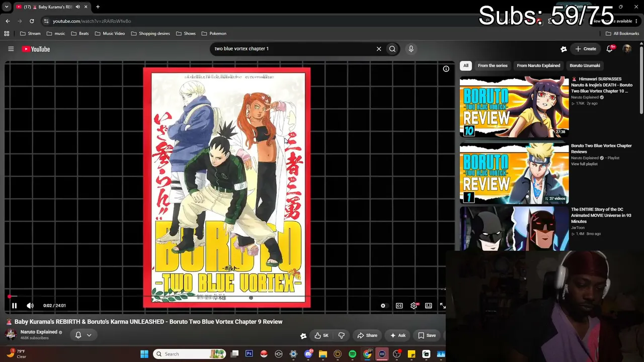The height and width of the screenshot is (362, 644).
Task: Open the Shopping desires bookmarks folder
Action: 150,34
